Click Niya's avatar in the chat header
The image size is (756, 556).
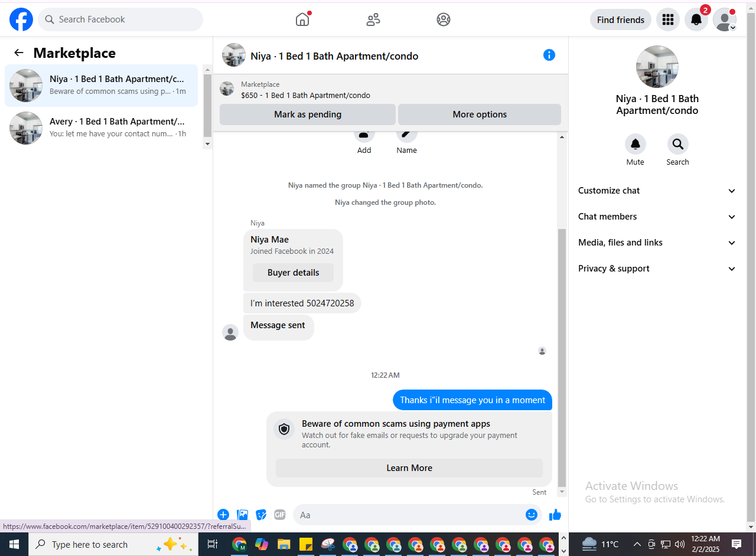click(234, 55)
